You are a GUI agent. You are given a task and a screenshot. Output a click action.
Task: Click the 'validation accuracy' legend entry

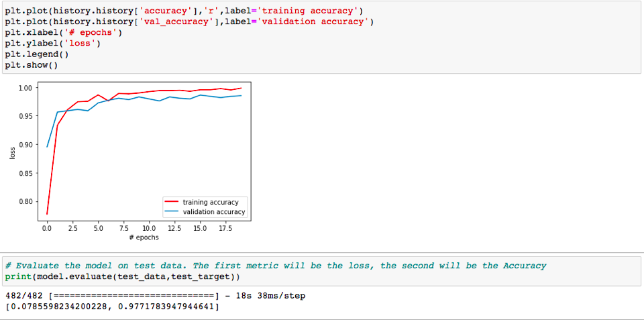coord(213,212)
